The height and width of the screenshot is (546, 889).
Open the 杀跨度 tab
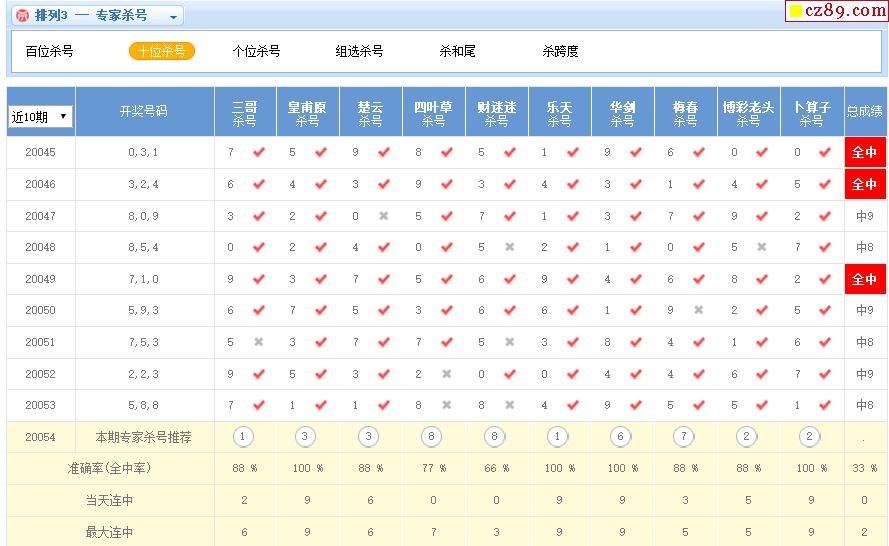pyautogui.click(x=560, y=51)
